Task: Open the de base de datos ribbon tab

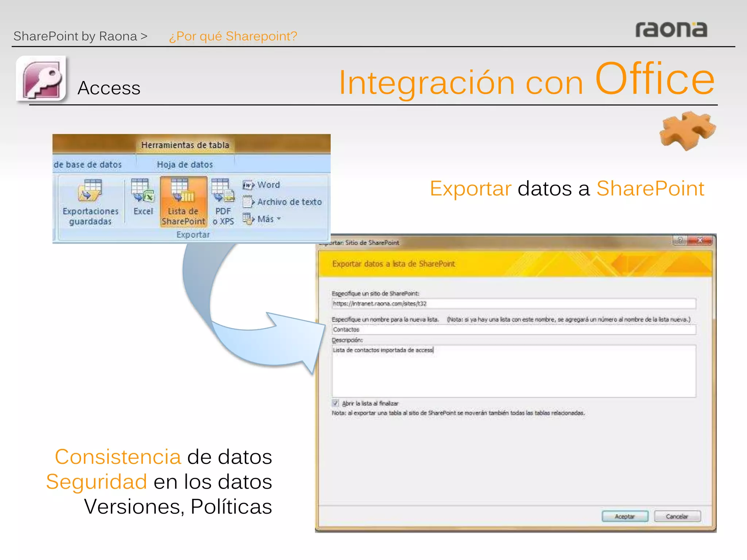Action: (88, 164)
